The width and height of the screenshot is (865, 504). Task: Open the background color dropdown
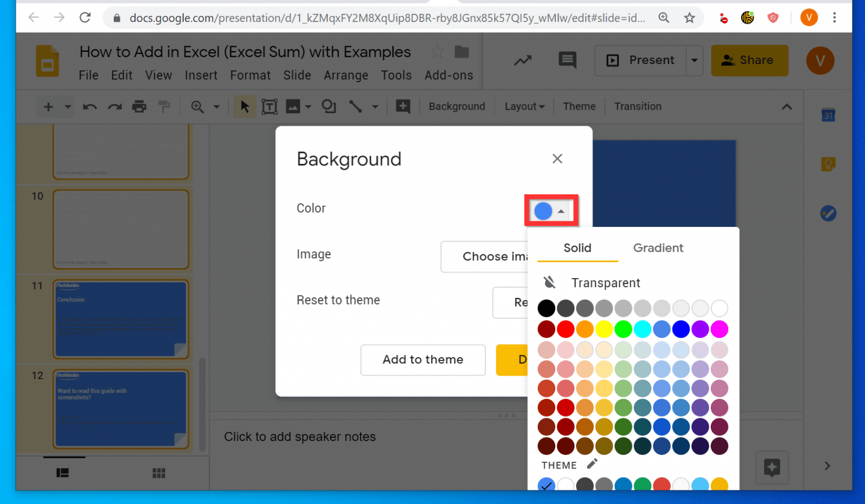point(551,211)
